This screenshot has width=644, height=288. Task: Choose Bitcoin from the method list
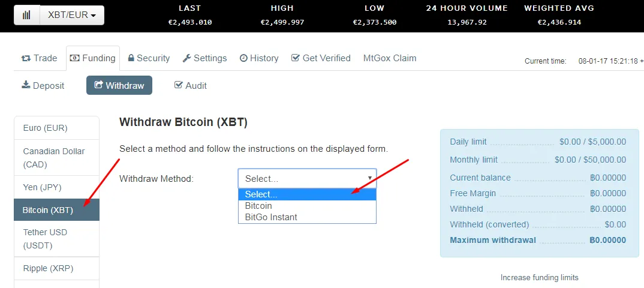[x=258, y=206]
